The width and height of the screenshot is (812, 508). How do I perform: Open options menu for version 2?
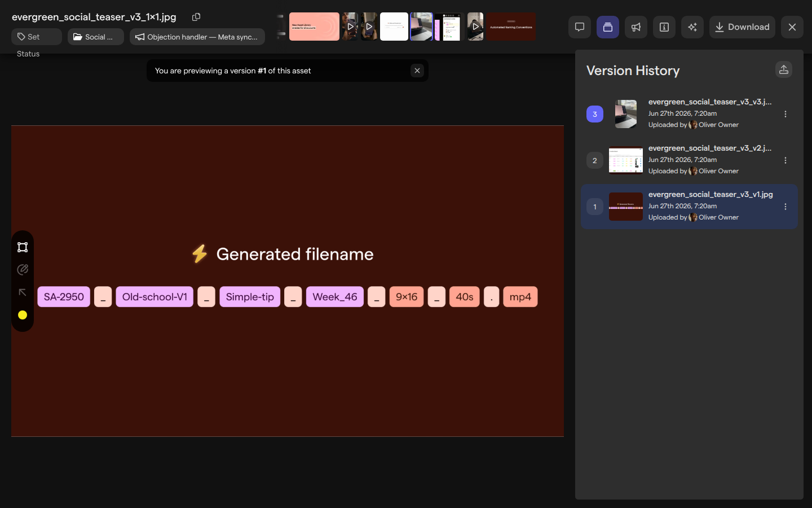[x=785, y=160]
